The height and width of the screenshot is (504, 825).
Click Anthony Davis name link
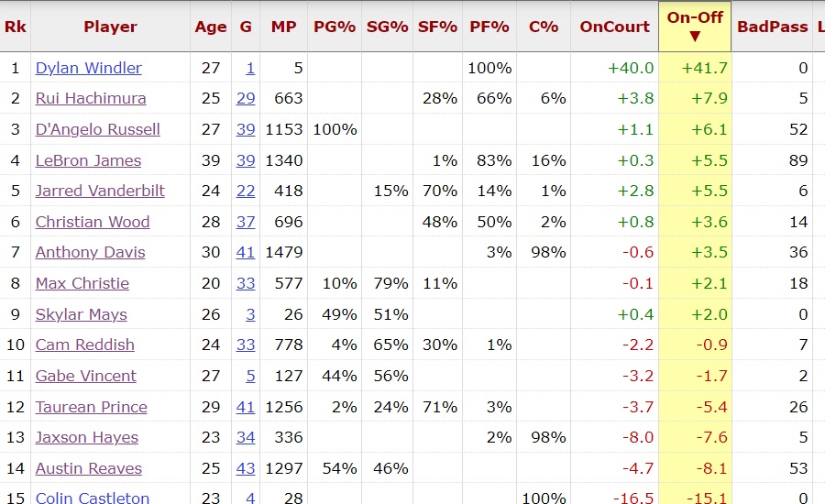(x=90, y=252)
